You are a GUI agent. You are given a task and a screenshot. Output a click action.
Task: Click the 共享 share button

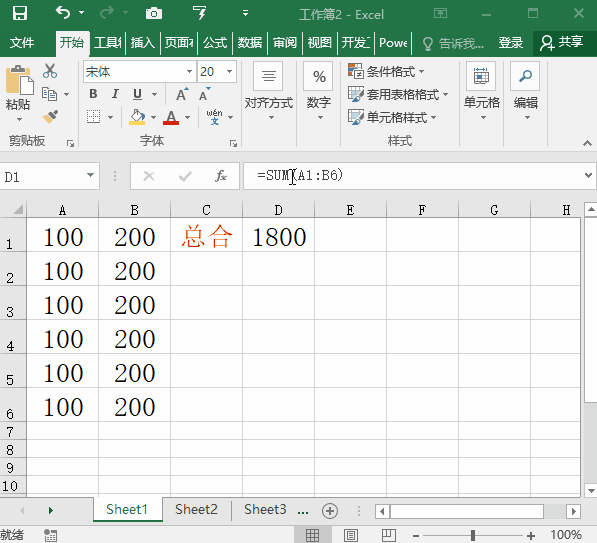(562, 42)
